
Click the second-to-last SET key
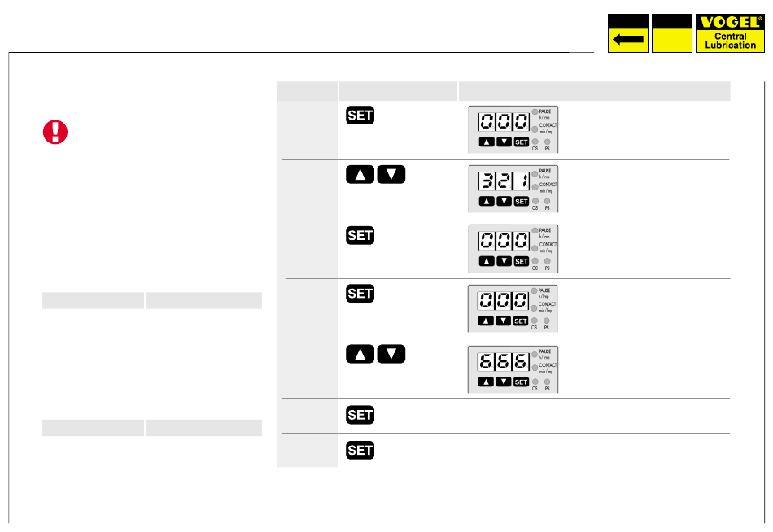[x=360, y=415]
